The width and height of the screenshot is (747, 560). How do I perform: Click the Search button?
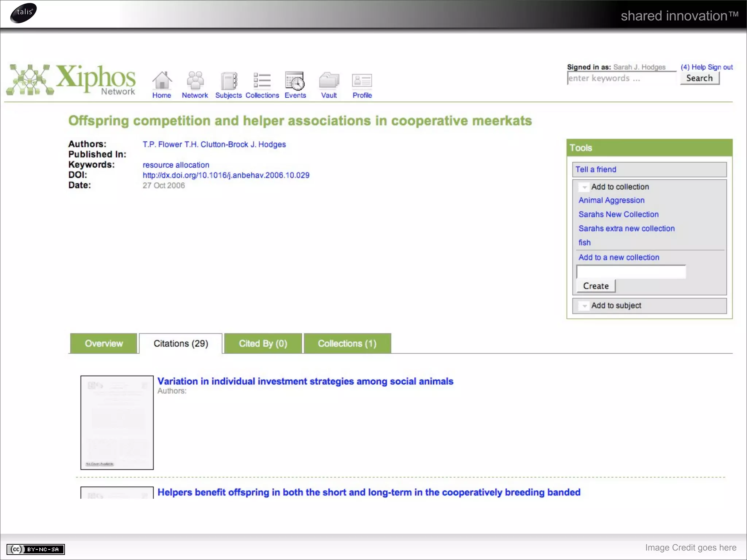[x=700, y=78]
